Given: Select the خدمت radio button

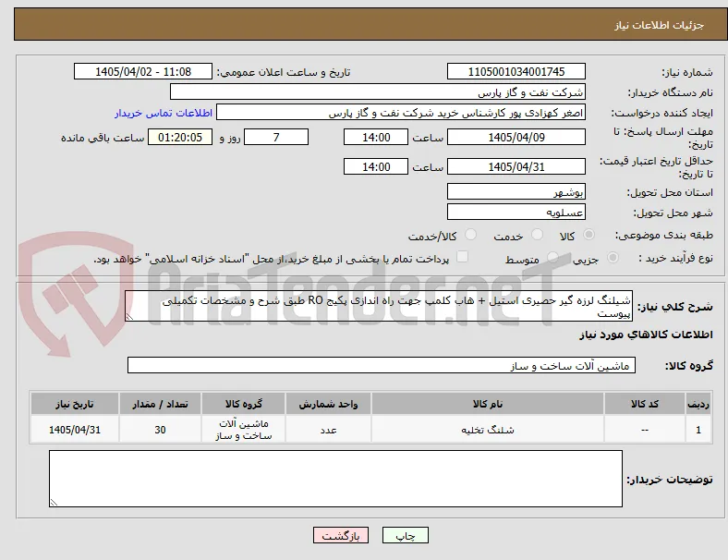Looking at the screenshot, I should (x=537, y=235).
